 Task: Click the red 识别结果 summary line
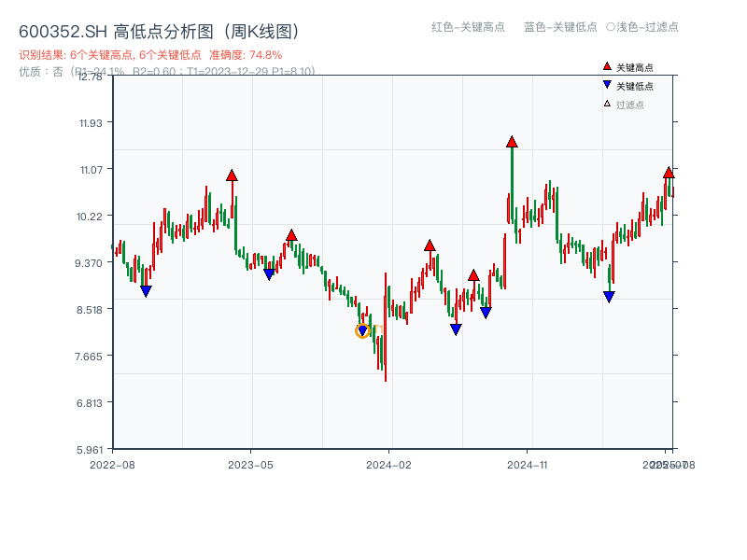click(150, 55)
